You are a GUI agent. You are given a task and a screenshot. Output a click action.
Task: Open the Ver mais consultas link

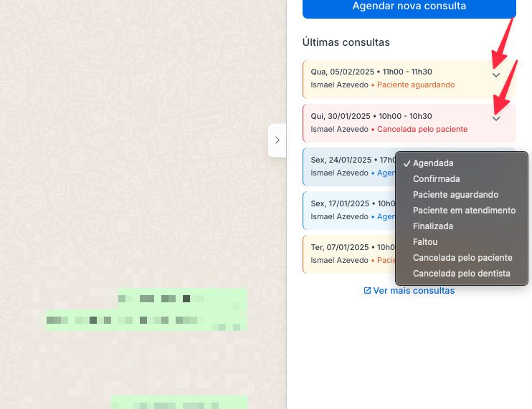coord(414,291)
